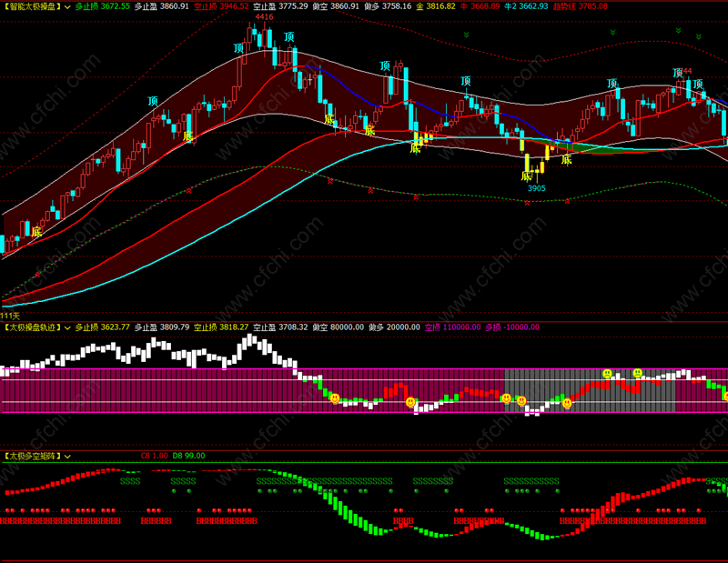The image size is (728, 563).
Task: Click the 111天 period label
Action: pyautogui.click(x=10, y=317)
